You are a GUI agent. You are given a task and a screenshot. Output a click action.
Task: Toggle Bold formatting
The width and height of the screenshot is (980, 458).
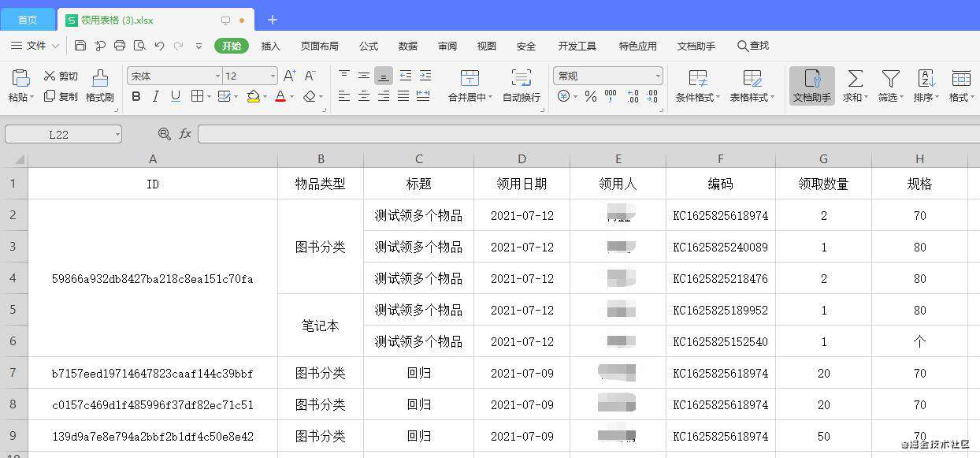pos(136,96)
